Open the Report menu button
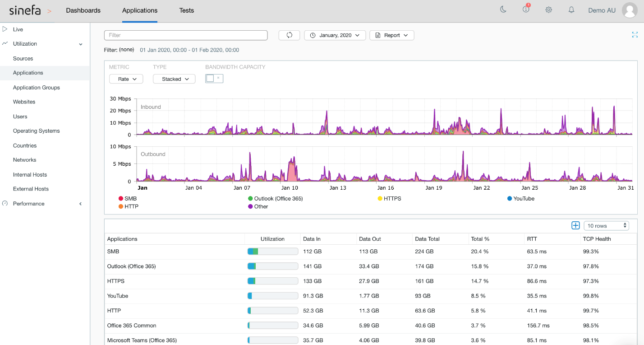This screenshot has height=345, width=644. tap(391, 35)
